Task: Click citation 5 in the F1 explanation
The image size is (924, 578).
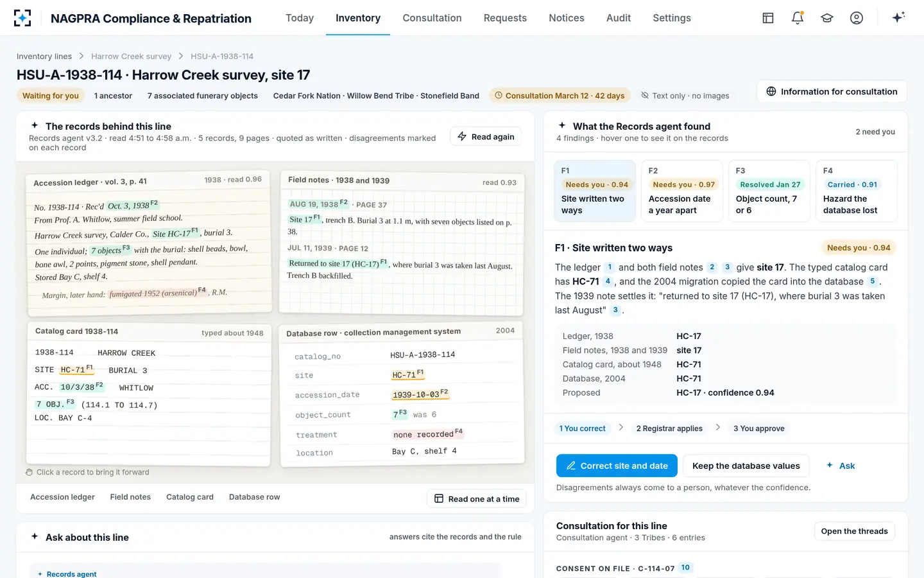Action: pyautogui.click(x=872, y=281)
